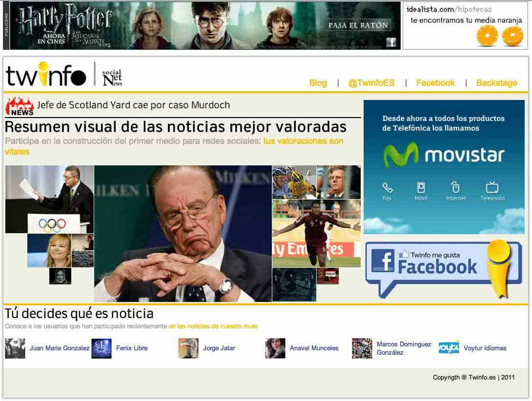Screen dimensions: 532x401
Task: Click the Voytur Idiomas logo avatar
Action: coord(449,347)
